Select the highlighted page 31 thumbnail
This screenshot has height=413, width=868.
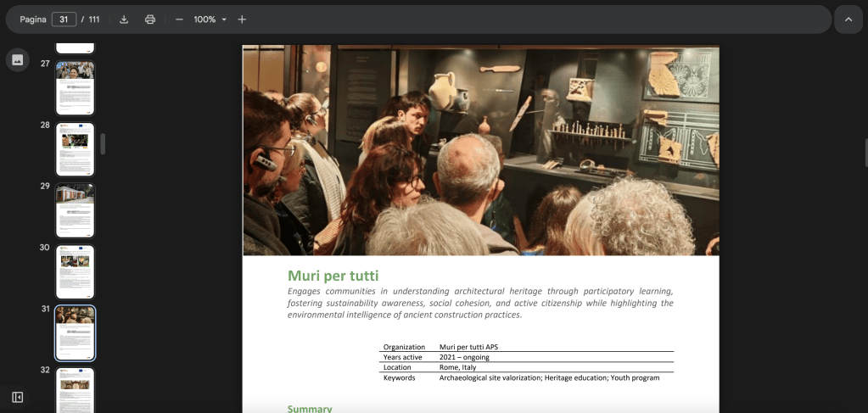(x=75, y=332)
